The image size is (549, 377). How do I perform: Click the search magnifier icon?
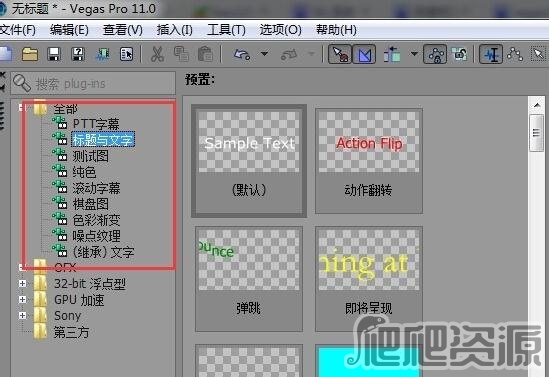[22, 83]
